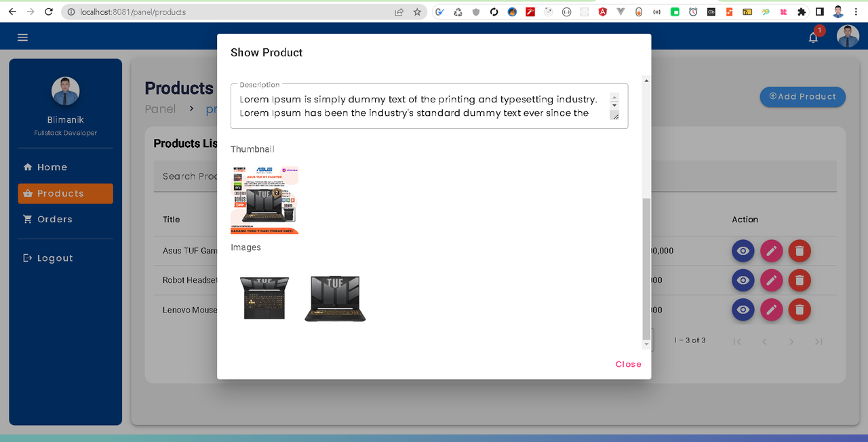This screenshot has width=868, height=442.
Task: Click the localhost address bar URL
Action: tap(133, 12)
